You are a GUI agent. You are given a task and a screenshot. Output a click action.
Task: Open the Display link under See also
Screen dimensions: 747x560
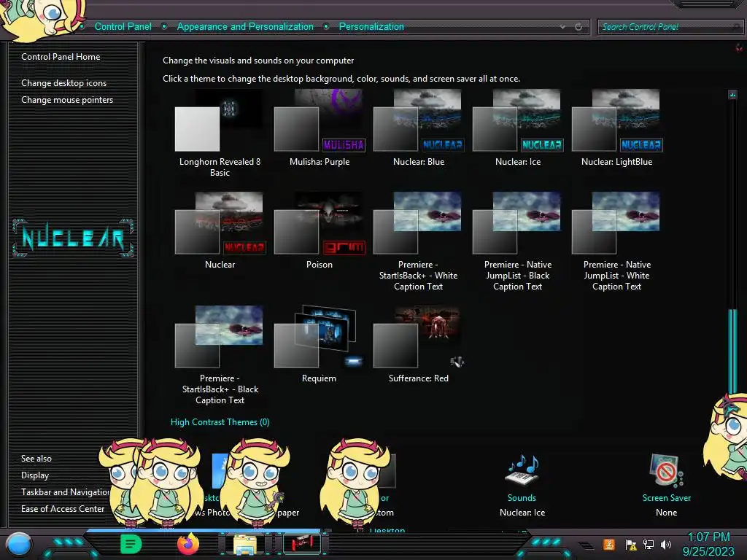35,475
